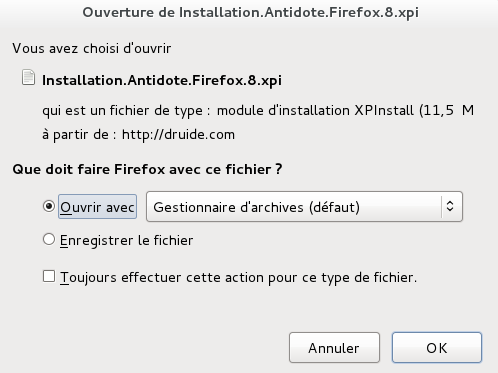Click the up-down arrows of the application combo box

click(x=450, y=206)
